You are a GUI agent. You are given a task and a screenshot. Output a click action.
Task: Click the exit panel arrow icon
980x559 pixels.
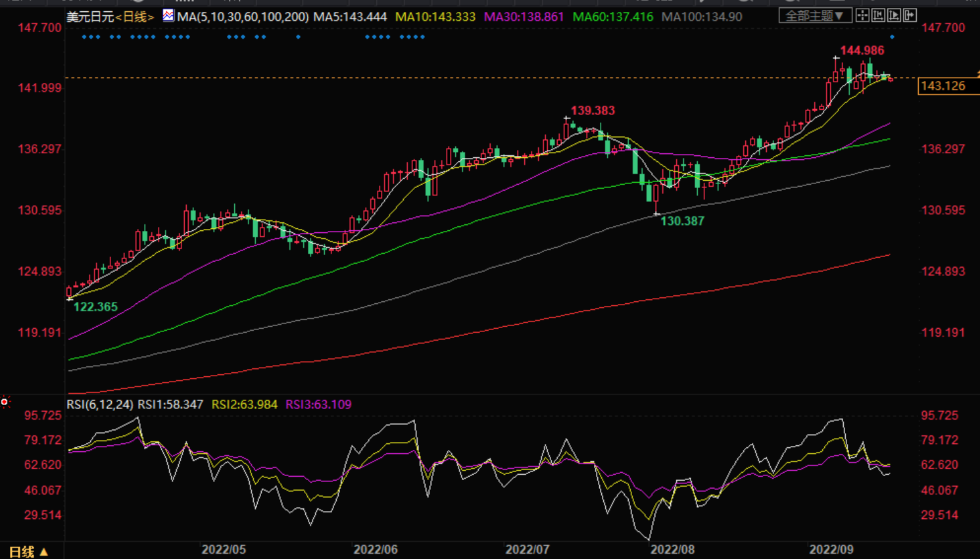coord(910,15)
